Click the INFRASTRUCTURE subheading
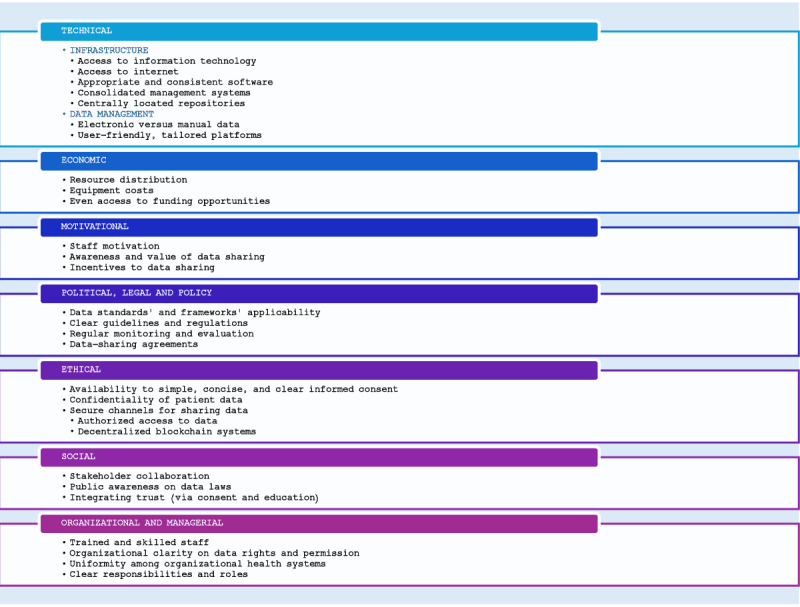Image resolution: width=800 pixels, height=607 pixels. 109,50
